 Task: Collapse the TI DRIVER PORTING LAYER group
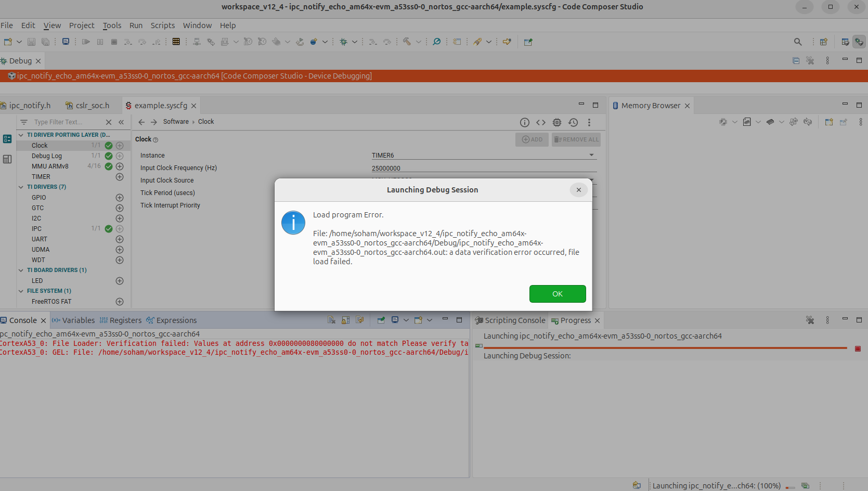21,135
